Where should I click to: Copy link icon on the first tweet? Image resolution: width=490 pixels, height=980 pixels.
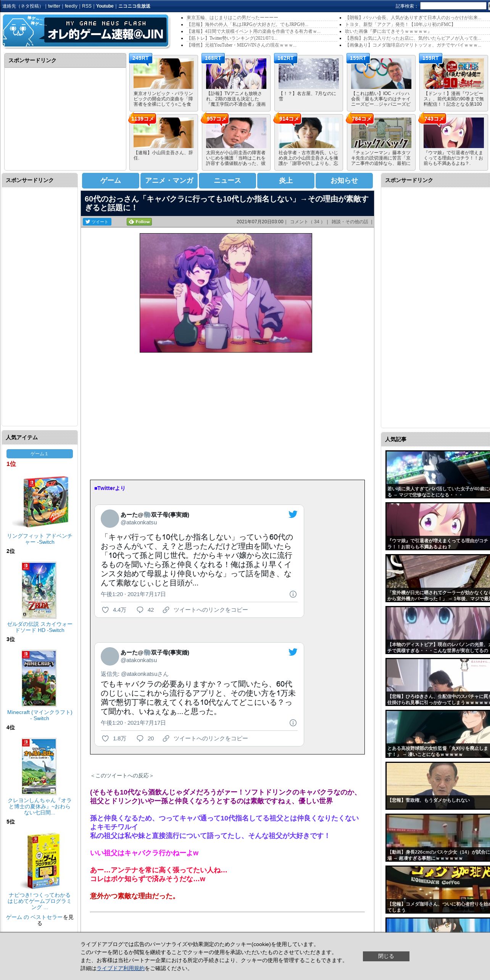166,610
